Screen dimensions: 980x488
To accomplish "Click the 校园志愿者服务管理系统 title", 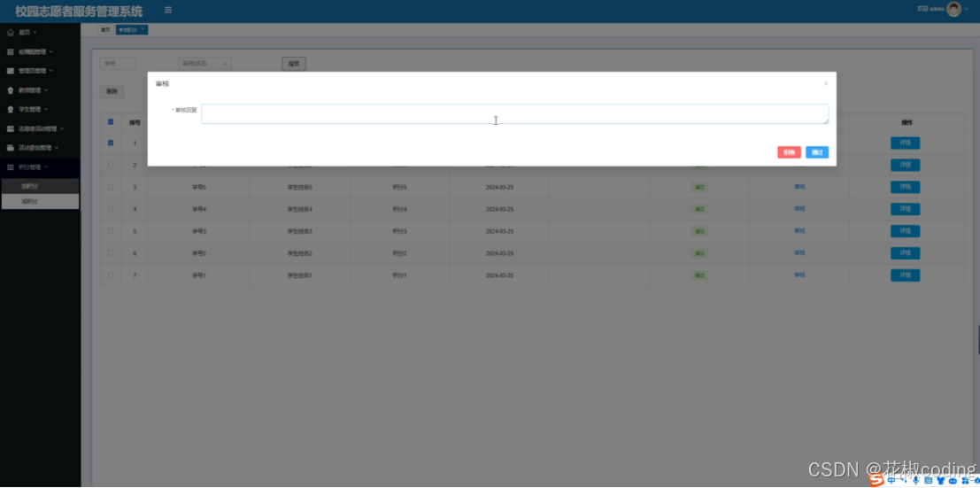I will tap(79, 12).
